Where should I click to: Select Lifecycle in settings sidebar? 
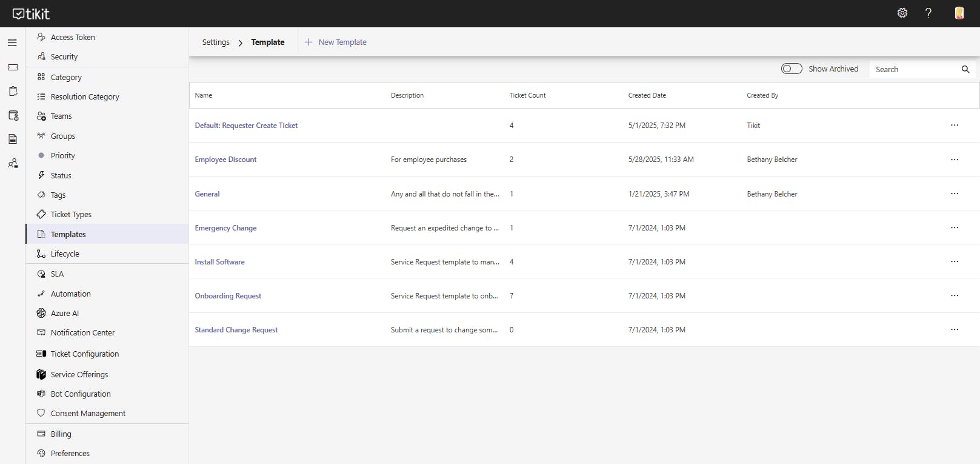(65, 254)
